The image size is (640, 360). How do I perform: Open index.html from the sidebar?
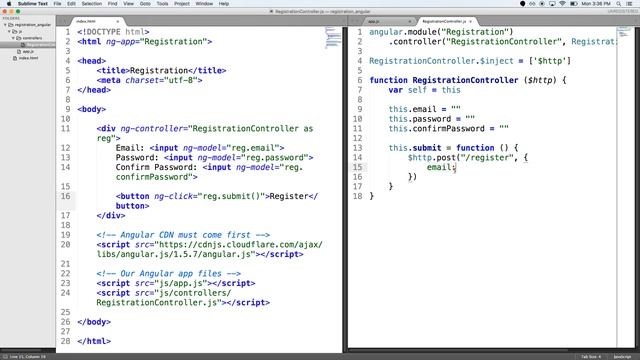pyautogui.click(x=28, y=58)
